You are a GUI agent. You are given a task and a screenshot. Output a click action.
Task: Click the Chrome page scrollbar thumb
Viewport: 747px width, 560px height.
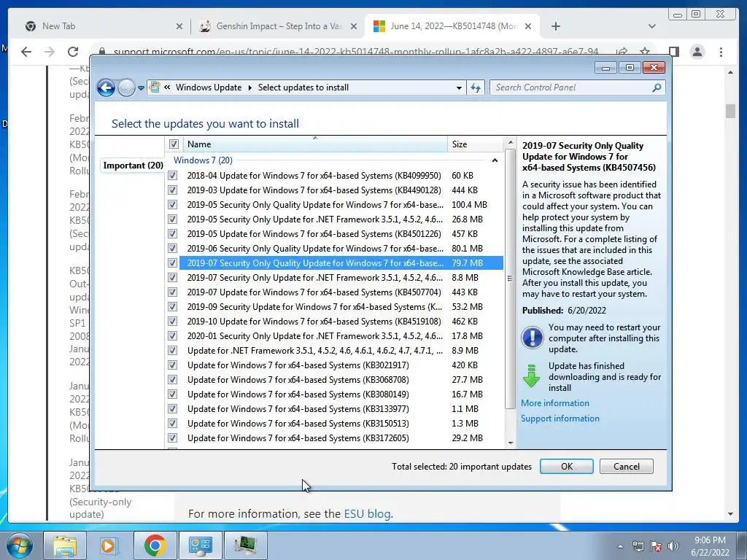(730, 111)
